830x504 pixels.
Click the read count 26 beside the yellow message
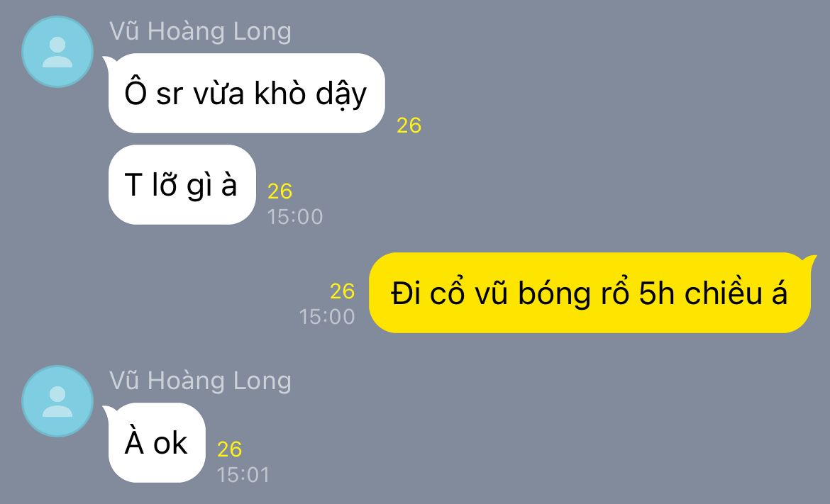click(342, 291)
